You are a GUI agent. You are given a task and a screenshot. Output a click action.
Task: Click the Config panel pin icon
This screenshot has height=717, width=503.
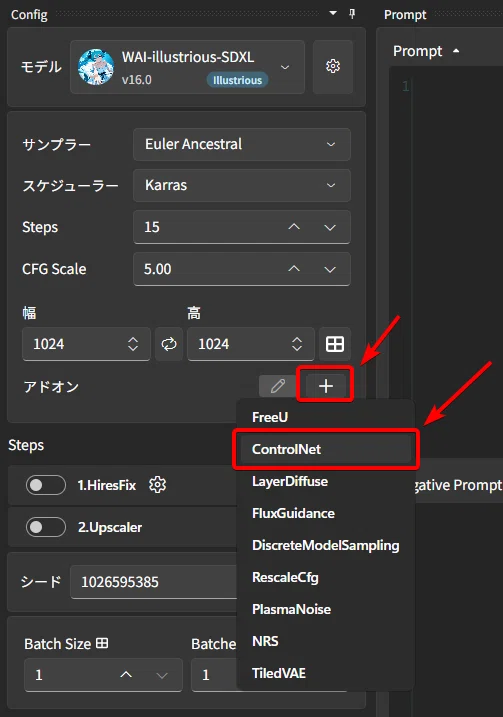[x=352, y=14]
